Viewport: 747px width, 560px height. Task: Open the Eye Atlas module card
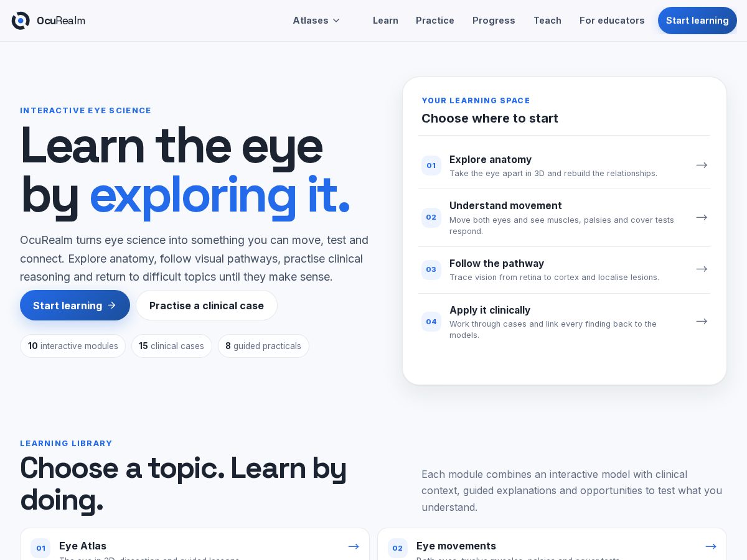coord(195,544)
